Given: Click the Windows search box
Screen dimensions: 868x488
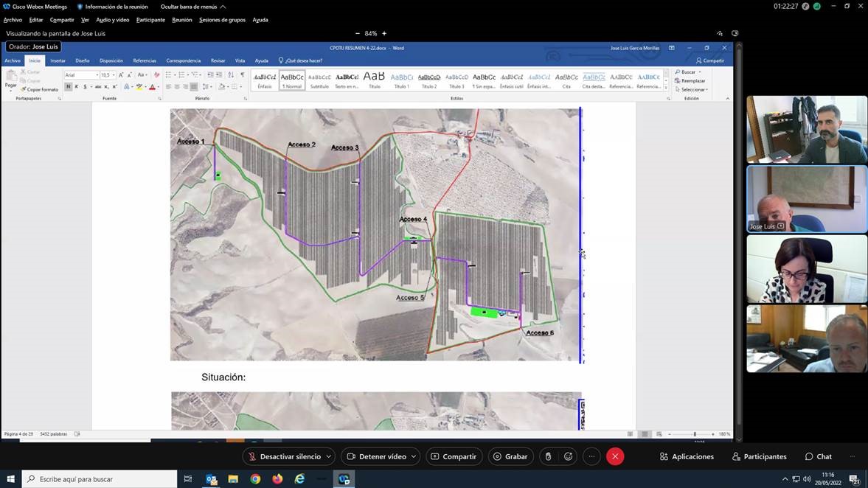Looking at the screenshot, I should 100,479.
